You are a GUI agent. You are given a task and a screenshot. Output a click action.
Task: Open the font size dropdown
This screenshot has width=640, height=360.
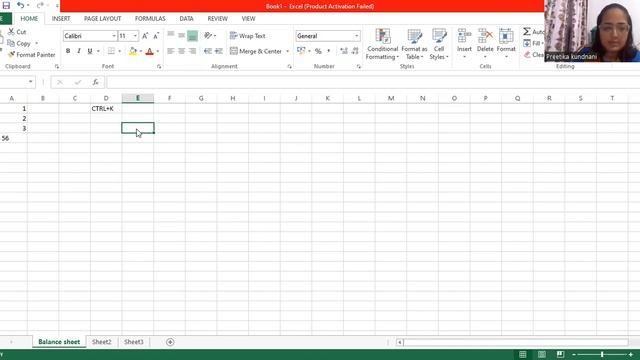[x=135, y=36]
